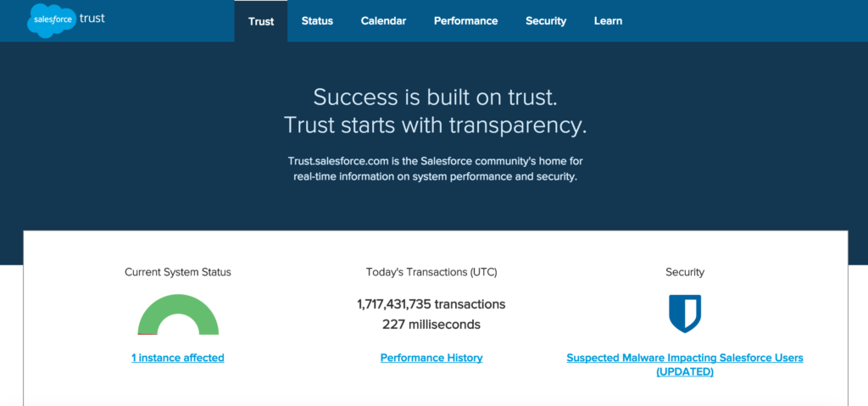This screenshot has height=406, width=868.
Task: Click the 'Security' heading above shield
Action: click(685, 272)
